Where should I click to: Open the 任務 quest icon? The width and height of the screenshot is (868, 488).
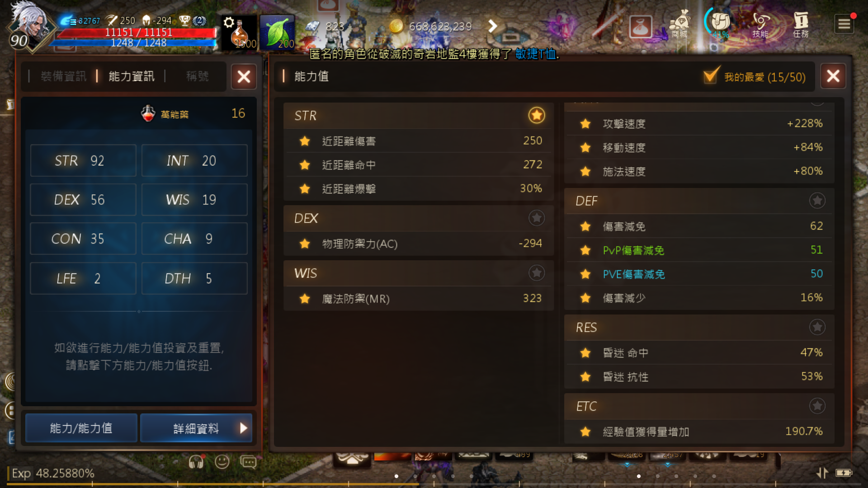tap(801, 24)
